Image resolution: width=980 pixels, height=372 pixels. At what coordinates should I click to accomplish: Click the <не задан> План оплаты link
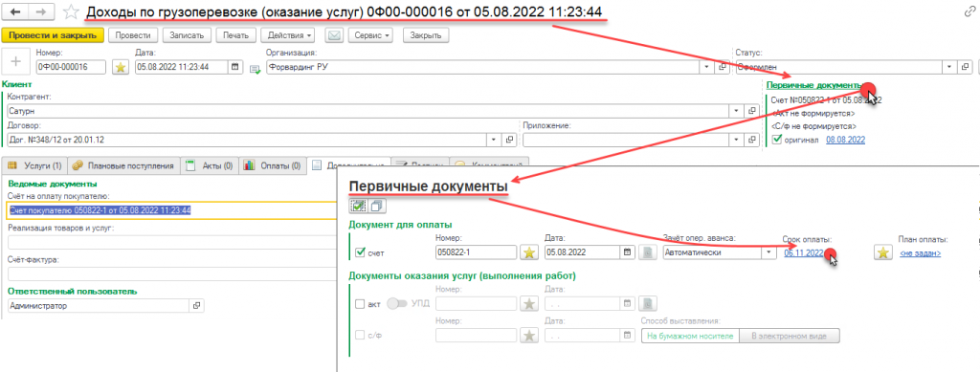pyautogui.click(x=921, y=252)
